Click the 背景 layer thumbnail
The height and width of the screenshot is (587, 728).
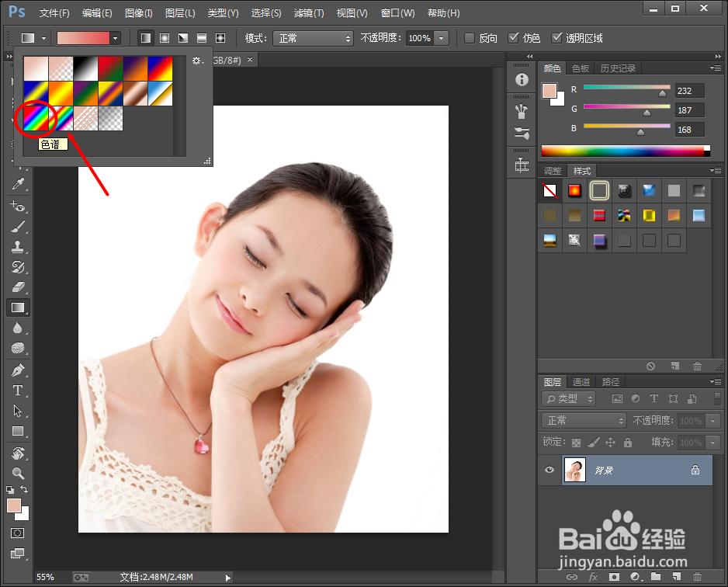[574, 470]
